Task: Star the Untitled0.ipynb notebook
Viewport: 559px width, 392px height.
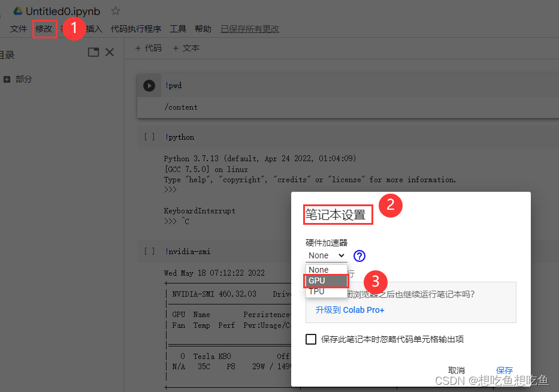Action: tap(114, 10)
